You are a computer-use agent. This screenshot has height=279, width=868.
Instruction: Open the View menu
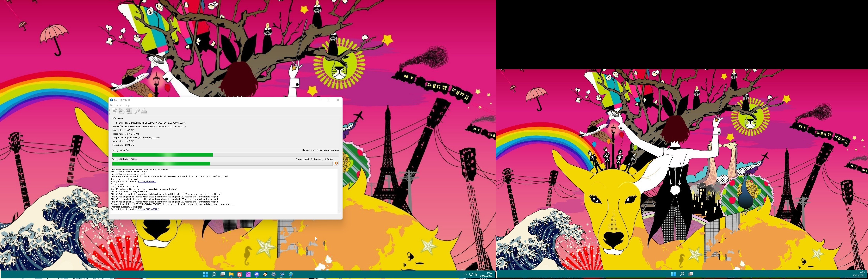point(119,105)
